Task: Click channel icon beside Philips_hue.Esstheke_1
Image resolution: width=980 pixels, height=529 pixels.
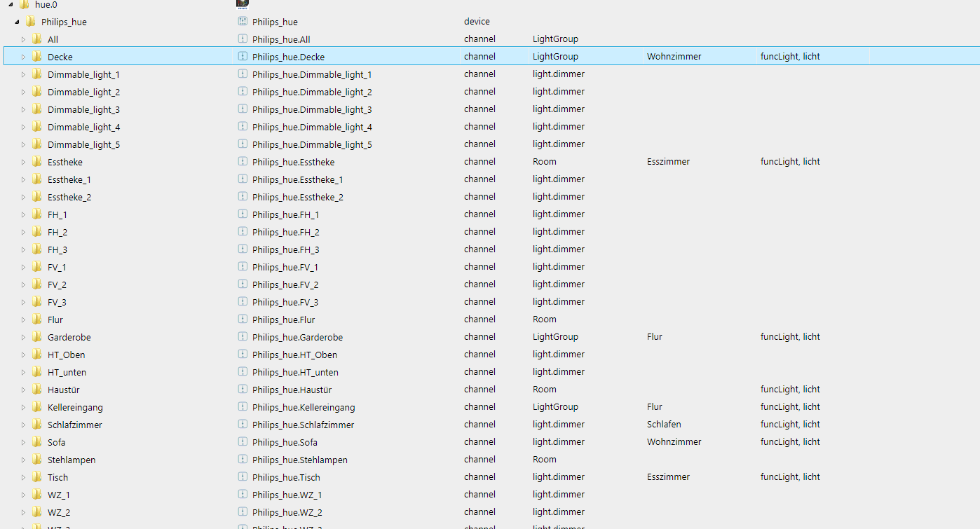Action: [243, 179]
